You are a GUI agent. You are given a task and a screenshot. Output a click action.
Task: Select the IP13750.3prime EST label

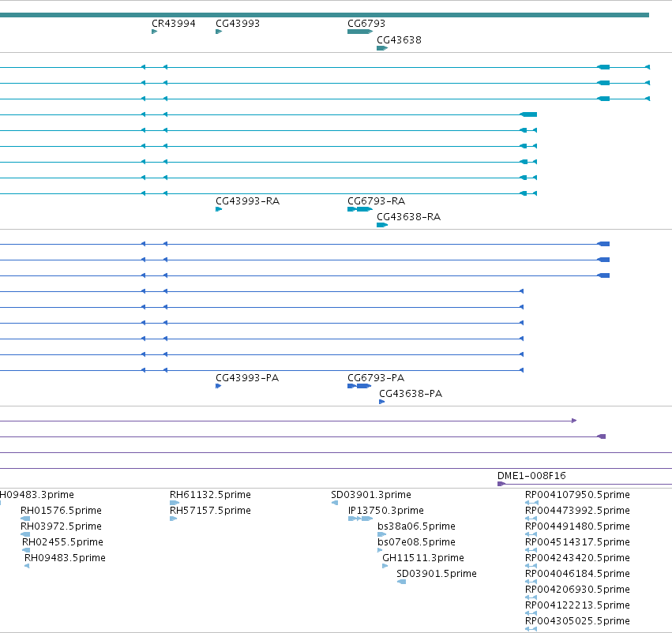[385, 511]
